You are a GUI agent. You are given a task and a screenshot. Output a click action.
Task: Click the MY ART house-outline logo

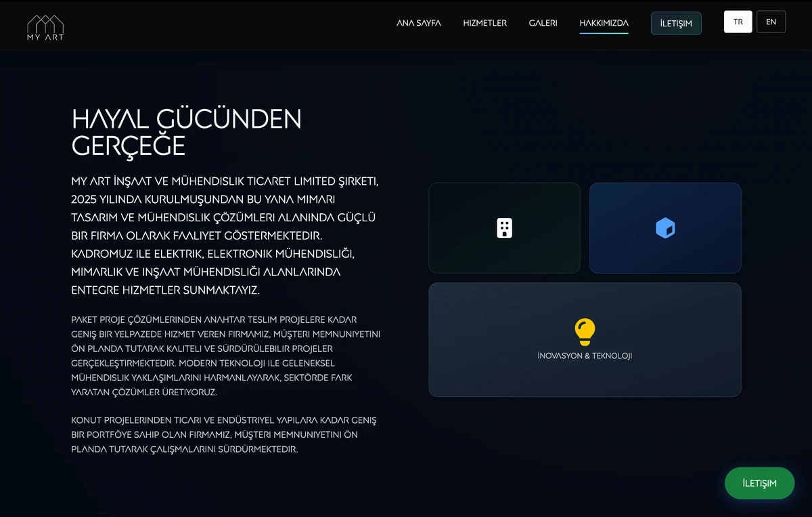(45, 24)
